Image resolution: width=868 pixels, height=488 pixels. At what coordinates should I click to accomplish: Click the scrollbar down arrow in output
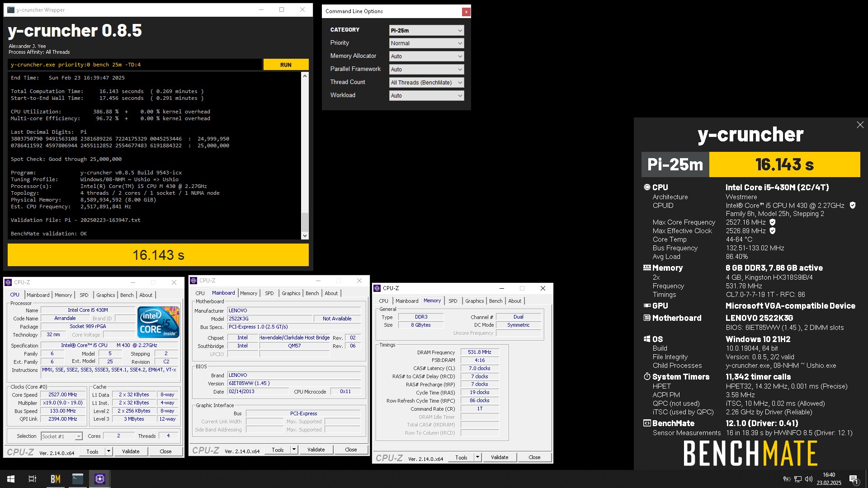tap(305, 236)
